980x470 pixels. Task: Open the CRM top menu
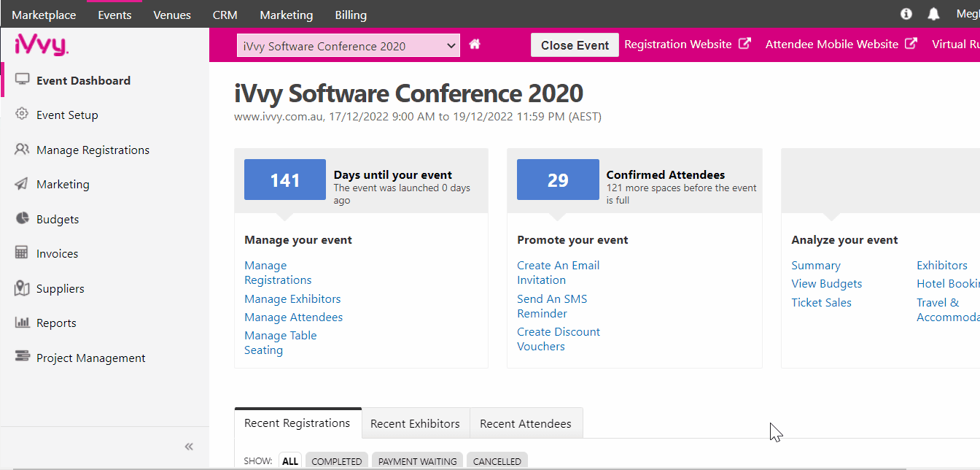[225, 15]
